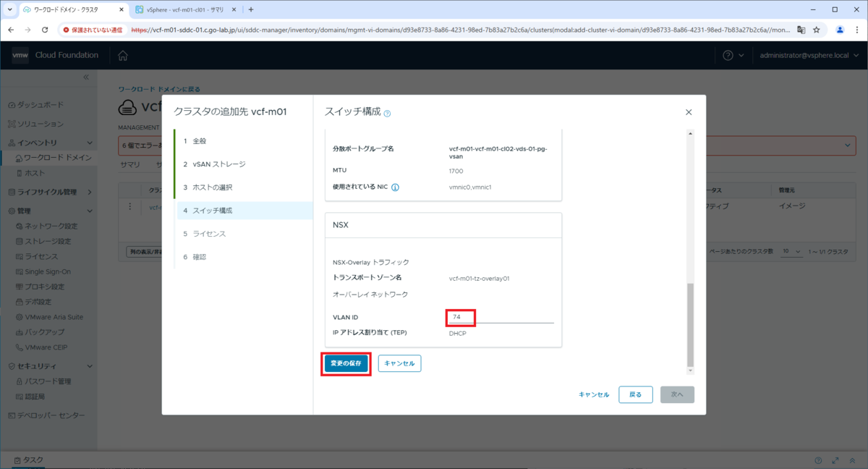The width and height of the screenshot is (868, 469).
Task: Bookmark page with the star icon
Action: tap(817, 30)
